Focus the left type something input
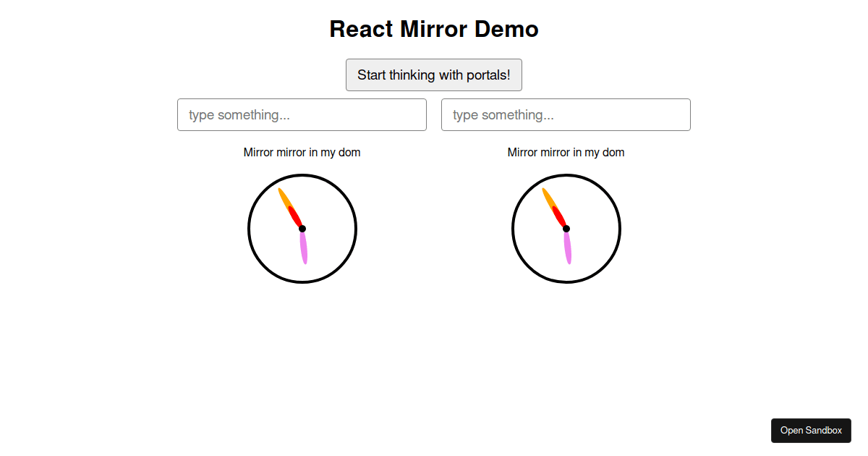The image size is (868, 456). 302,115
